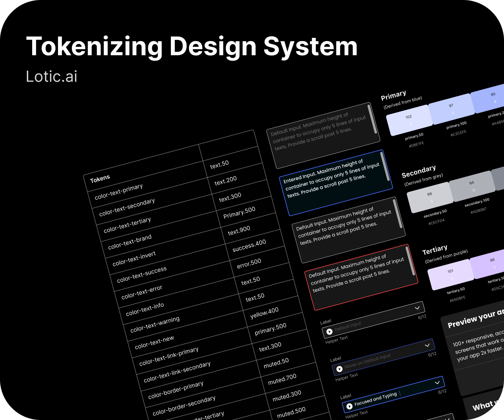Select the color-border-secondary table cell

point(206,401)
